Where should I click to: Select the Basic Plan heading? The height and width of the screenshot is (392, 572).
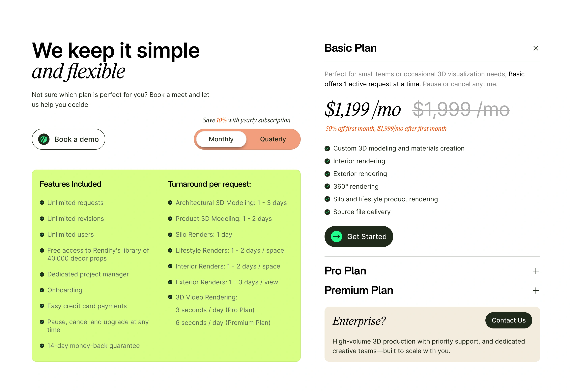pyautogui.click(x=351, y=48)
